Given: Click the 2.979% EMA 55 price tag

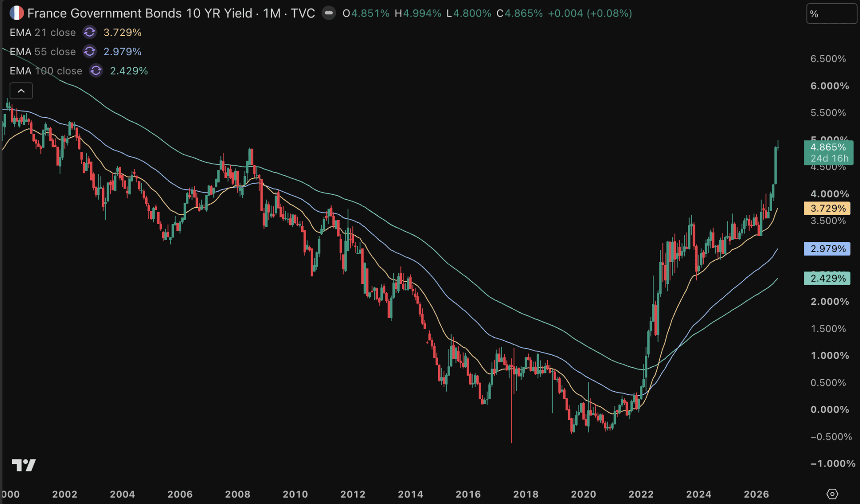Looking at the screenshot, I should (x=827, y=249).
